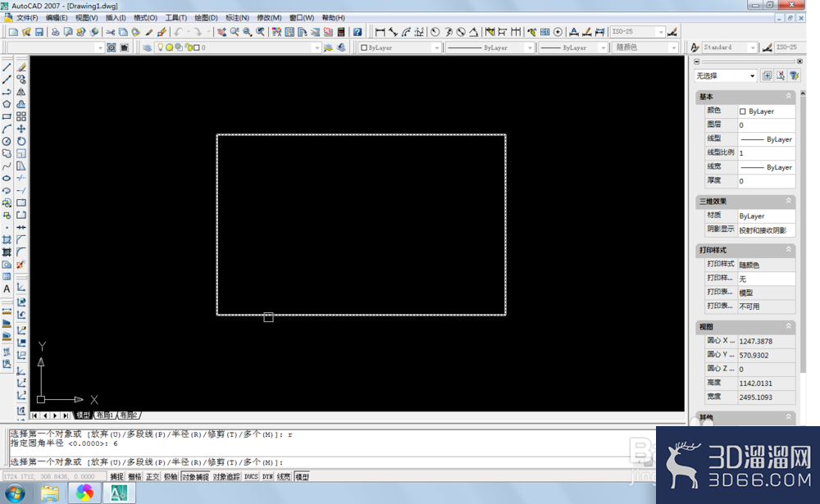Click the Array modify tool
This screenshot has width=820, height=504.
pos(21,116)
